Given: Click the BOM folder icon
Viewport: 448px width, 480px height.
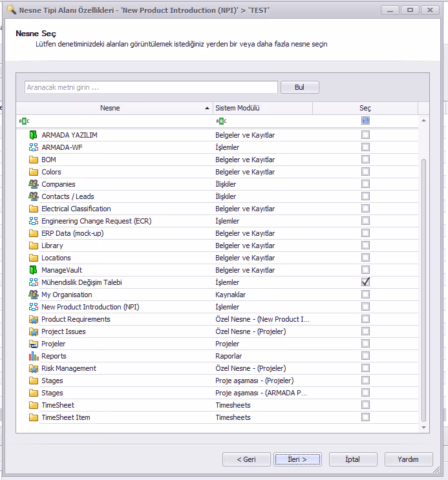Looking at the screenshot, I should coord(34,160).
